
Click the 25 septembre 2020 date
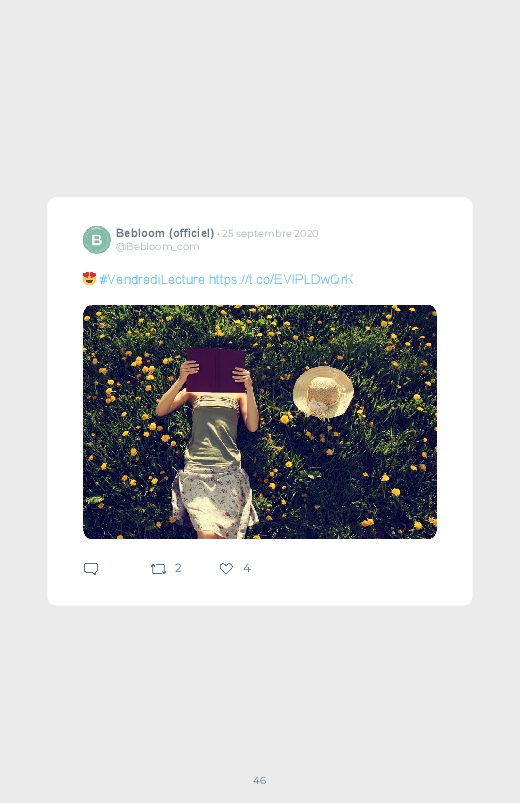(x=270, y=234)
